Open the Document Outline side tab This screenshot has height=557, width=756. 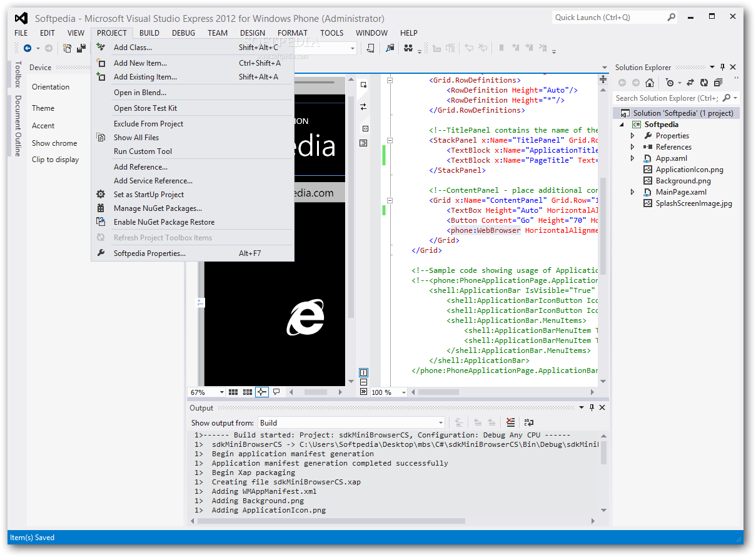pos(18,126)
